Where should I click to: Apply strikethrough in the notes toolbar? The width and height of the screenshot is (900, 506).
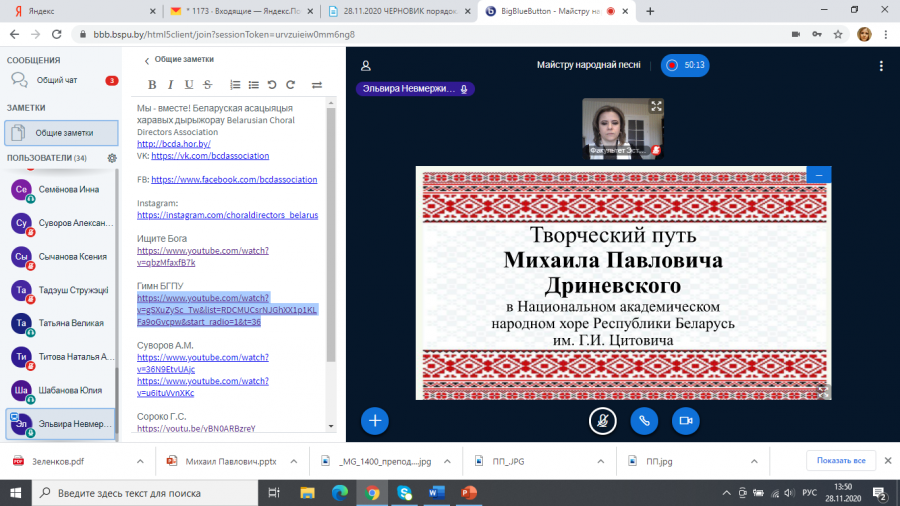[x=208, y=85]
